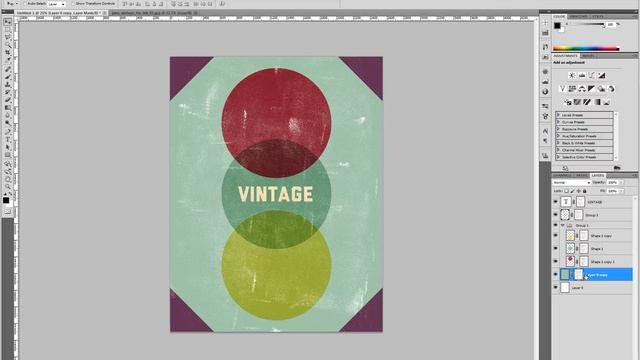This screenshot has height=360, width=640.
Task: Switch to the Swatches tab
Action: click(578, 16)
